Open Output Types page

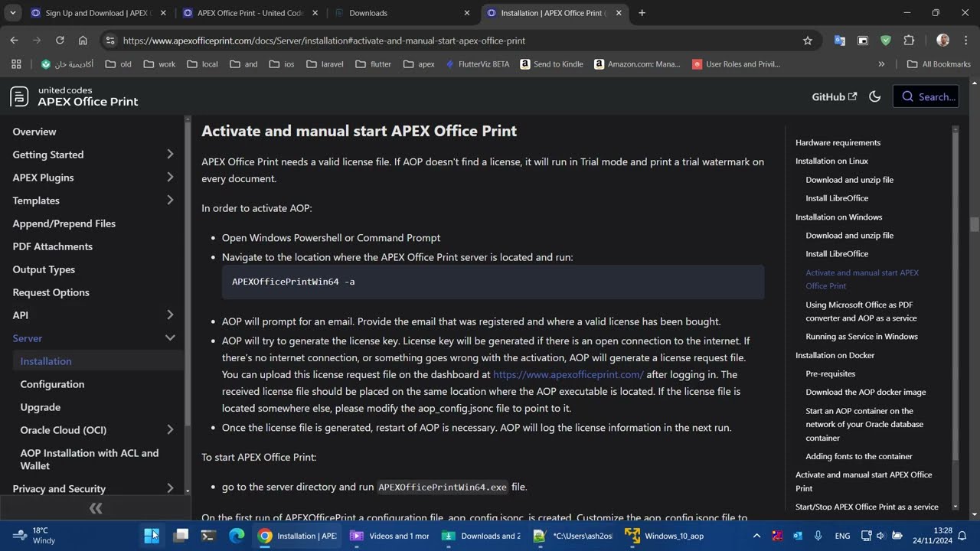(x=44, y=269)
